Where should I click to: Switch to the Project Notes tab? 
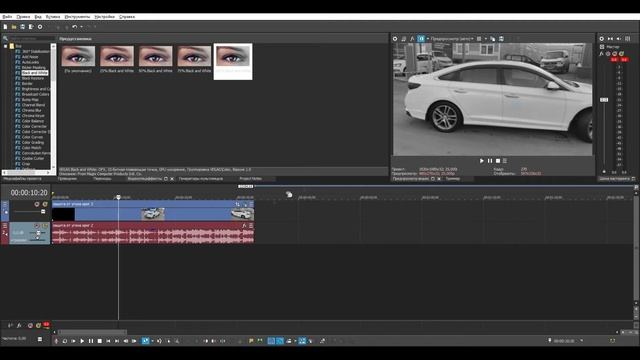pos(251,179)
